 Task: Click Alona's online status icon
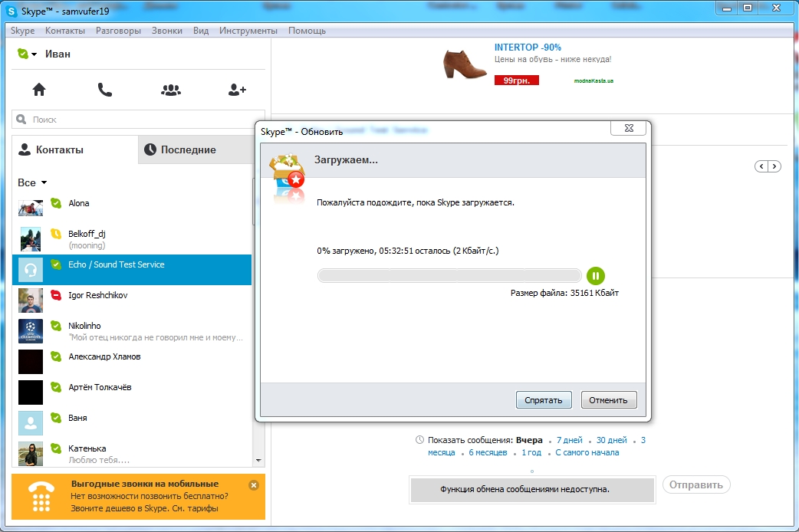point(56,203)
